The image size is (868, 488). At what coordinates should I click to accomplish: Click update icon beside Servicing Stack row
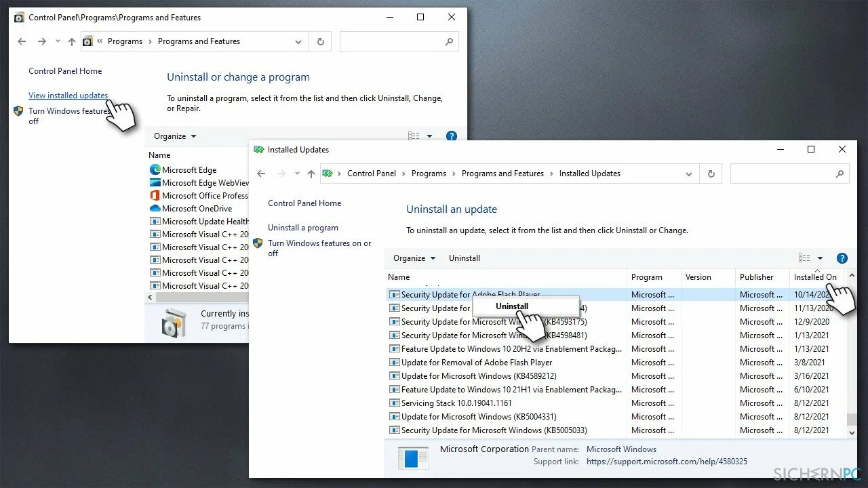pyautogui.click(x=395, y=403)
